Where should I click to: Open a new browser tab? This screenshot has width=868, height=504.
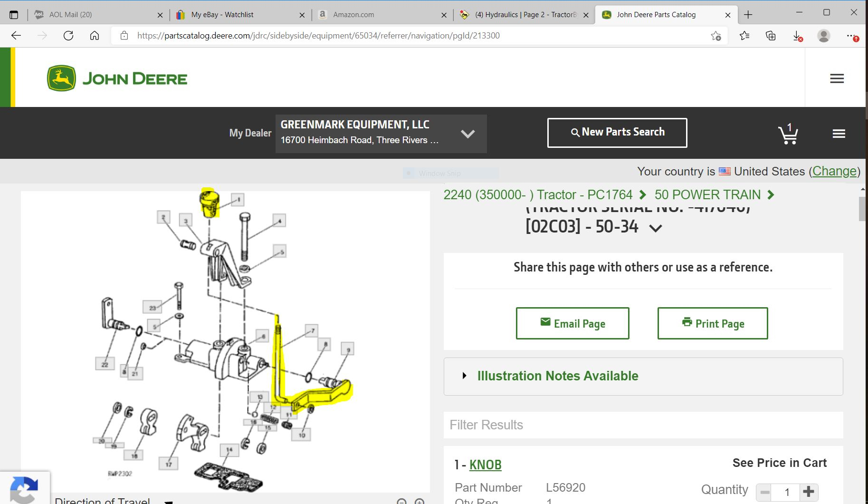pos(748,15)
